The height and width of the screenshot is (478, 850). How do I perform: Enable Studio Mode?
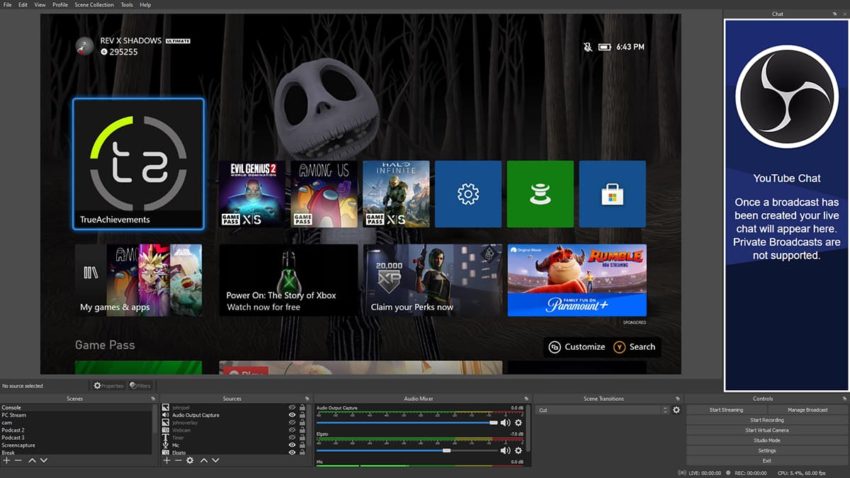(x=767, y=441)
